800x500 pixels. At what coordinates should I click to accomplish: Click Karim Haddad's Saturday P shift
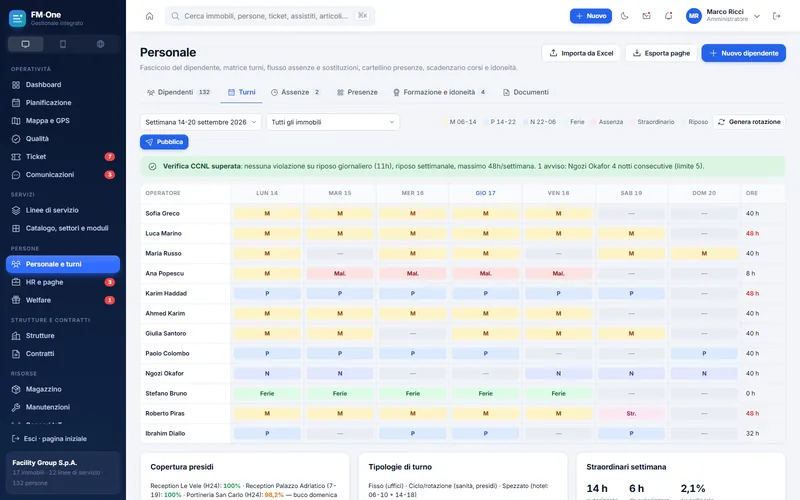click(631, 293)
